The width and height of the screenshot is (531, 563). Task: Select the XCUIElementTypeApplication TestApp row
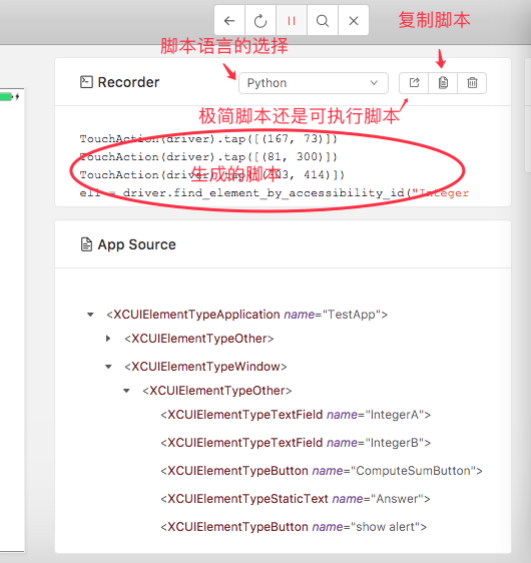tap(247, 315)
